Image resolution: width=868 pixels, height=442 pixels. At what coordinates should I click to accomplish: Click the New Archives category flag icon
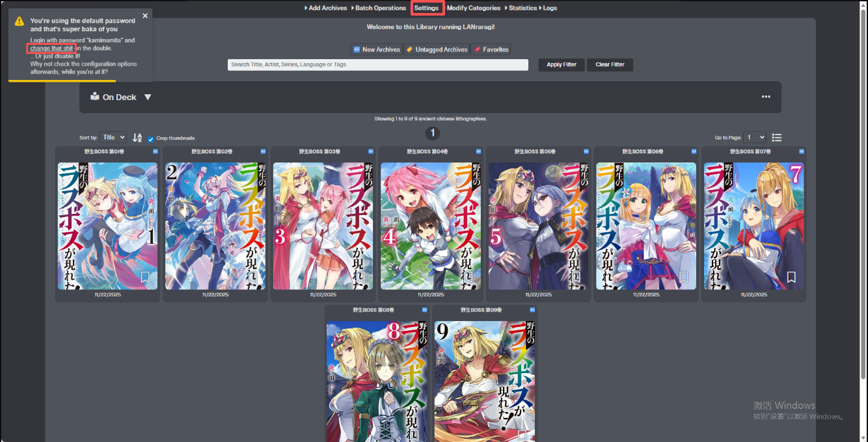(356, 49)
